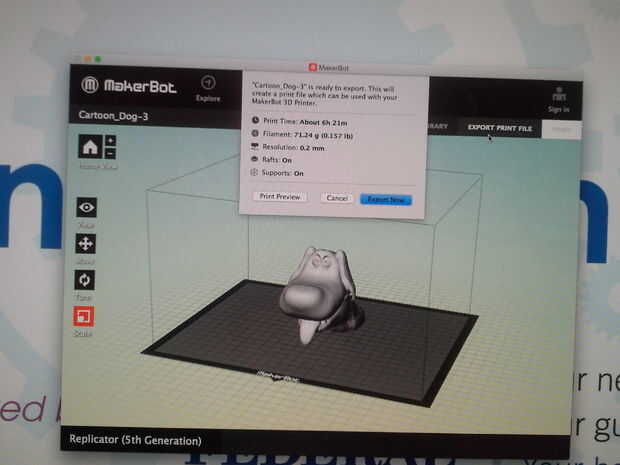Image resolution: width=620 pixels, height=465 pixels.
Task: Click the MakerBot logo
Action: coord(129,85)
